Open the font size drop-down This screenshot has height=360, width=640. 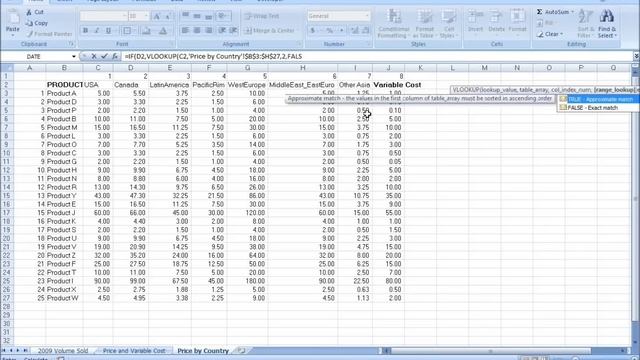[x=146, y=16]
